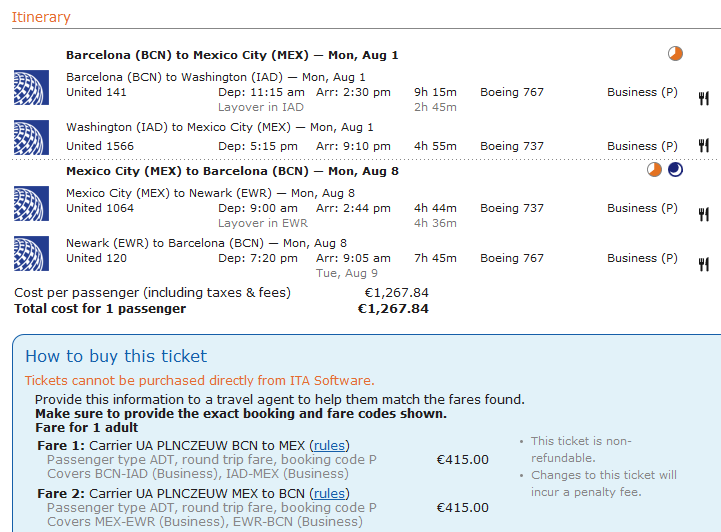Click meal icon on United 120 row

(x=704, y=263)
